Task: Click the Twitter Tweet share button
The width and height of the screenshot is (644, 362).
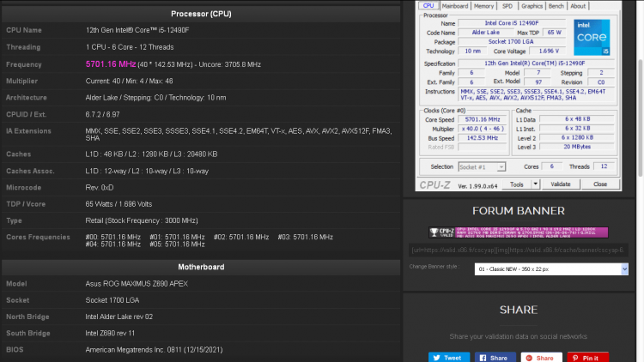Action: (x=447, y=357)
